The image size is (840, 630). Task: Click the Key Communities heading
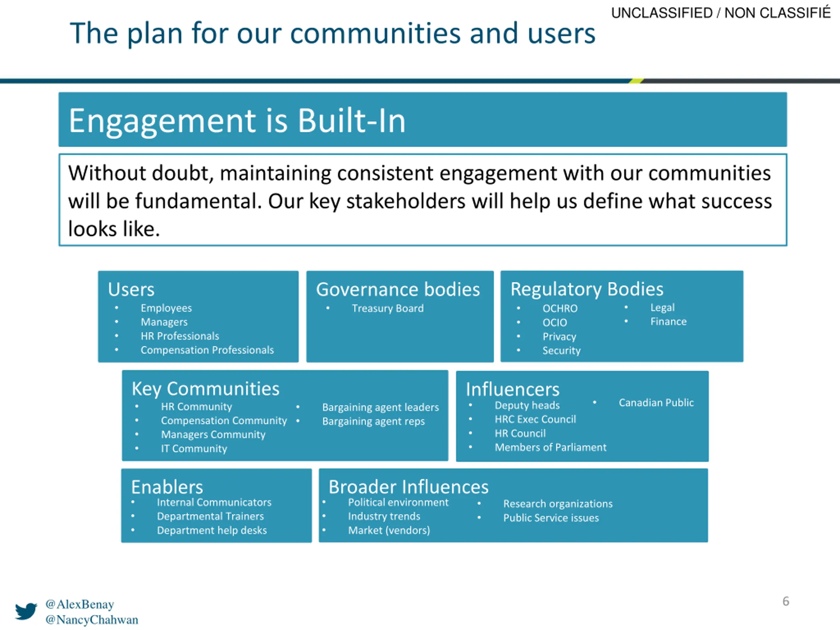(x=205, y=389)
